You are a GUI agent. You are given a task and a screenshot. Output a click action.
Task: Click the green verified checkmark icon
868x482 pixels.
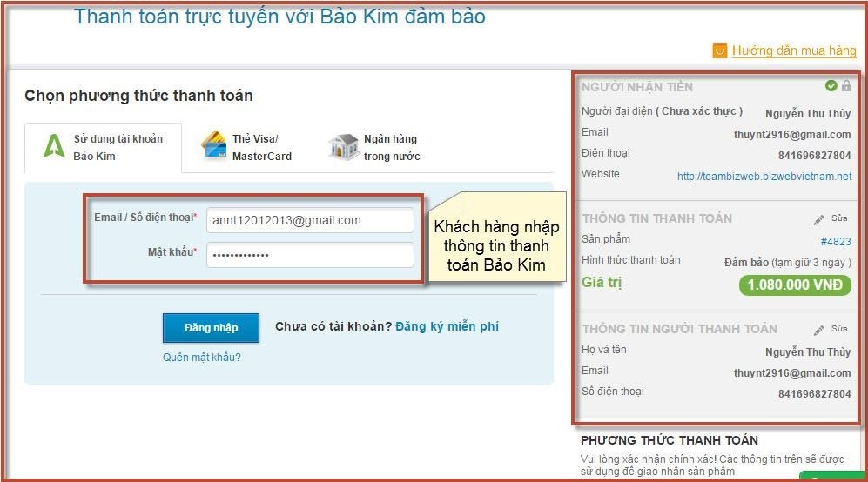point(831,86)
